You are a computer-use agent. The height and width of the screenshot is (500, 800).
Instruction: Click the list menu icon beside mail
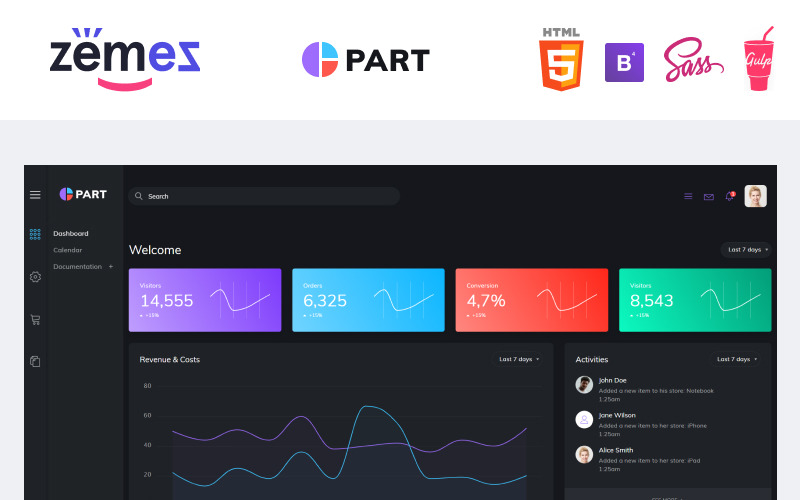(x=688, y=196)
